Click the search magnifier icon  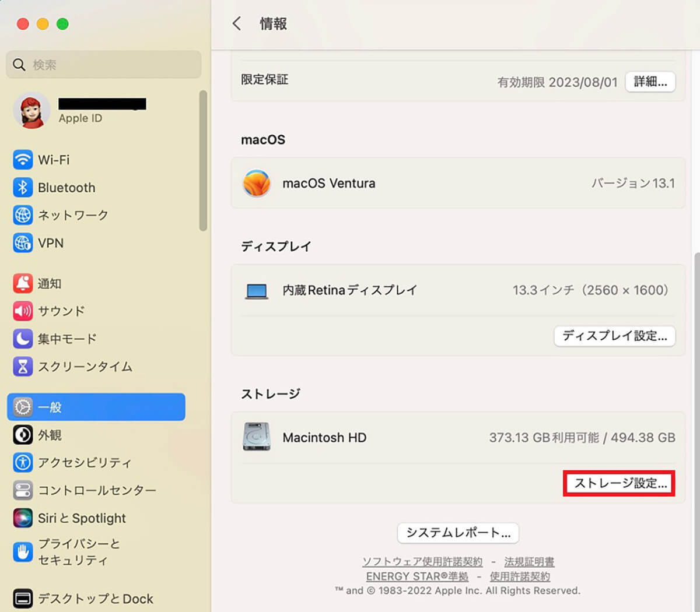pyautogui.click(x=19, y=64)
